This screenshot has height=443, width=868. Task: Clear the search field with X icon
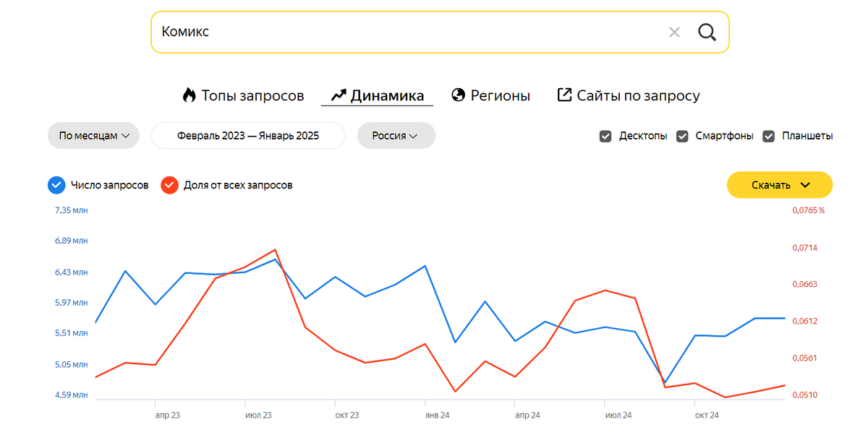pyautogui.click(x=674, y=32)
